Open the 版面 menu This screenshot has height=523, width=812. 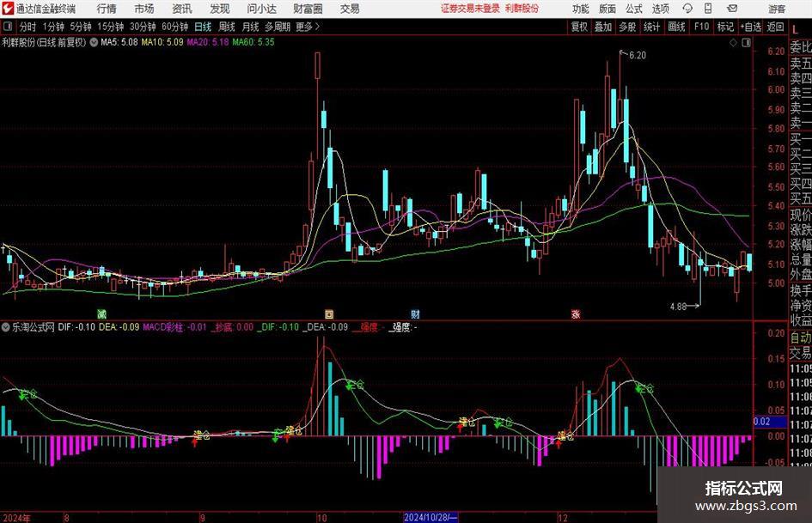607,9
